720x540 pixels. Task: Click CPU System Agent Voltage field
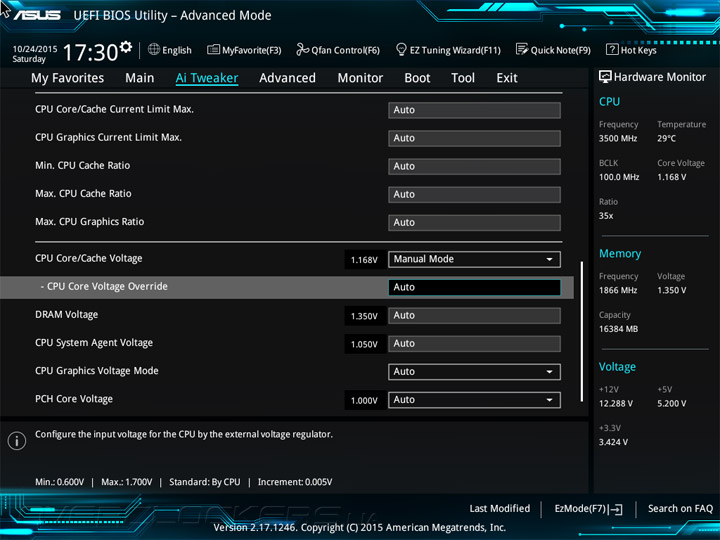click(x=474, y=343)
